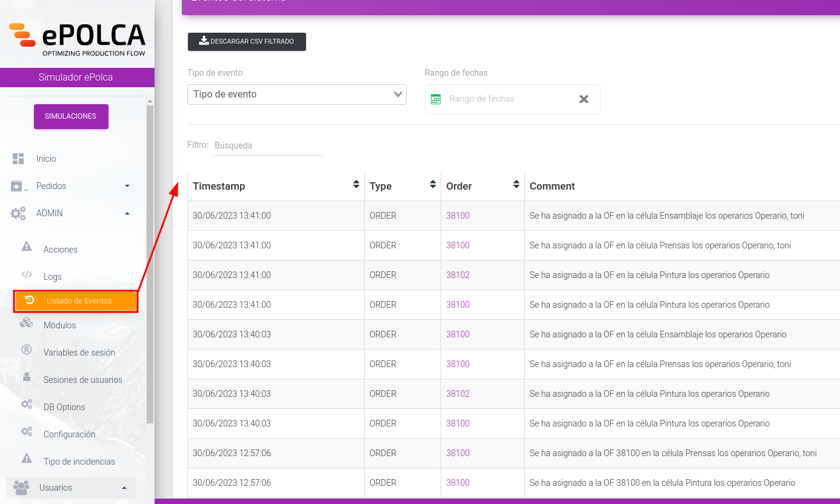The width and height of the screenshot is (840, 504).
Task: Sort table by Type column arrows
Action: (x=433, y=184)
